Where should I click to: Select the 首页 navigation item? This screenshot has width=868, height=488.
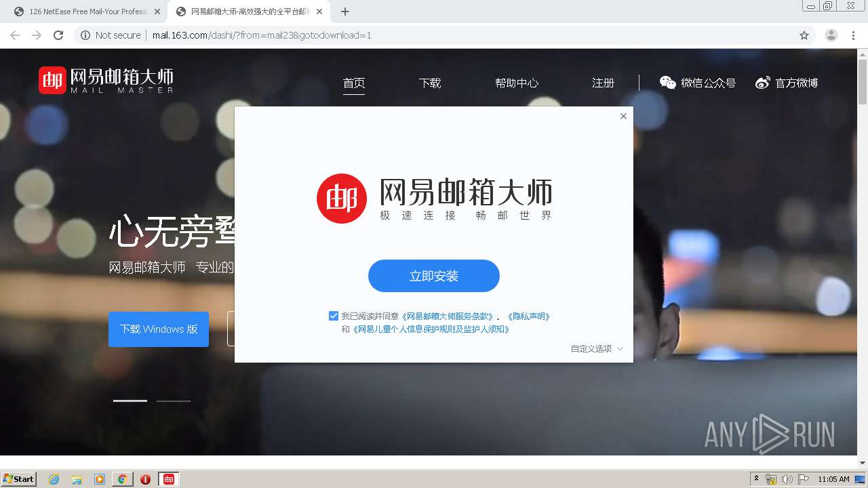354,83
